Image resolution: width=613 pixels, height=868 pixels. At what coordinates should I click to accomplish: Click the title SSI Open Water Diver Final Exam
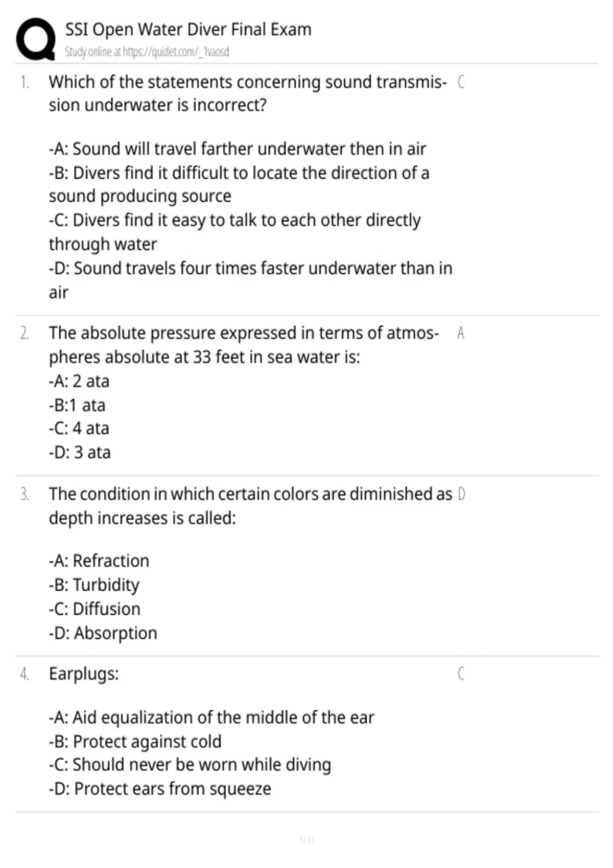click(188, 30)
